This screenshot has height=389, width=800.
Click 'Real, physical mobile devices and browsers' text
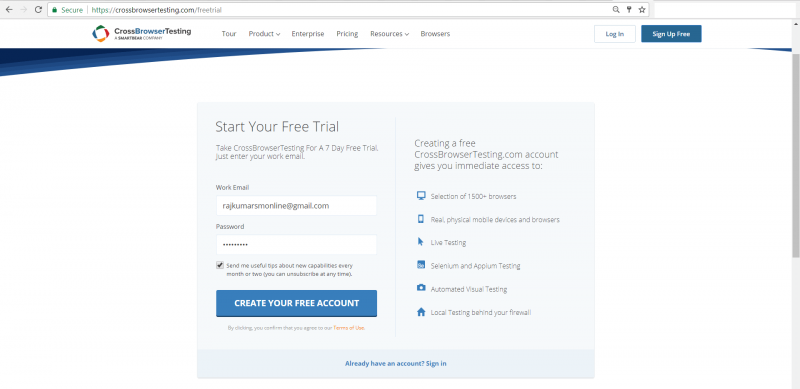point(495,220)
